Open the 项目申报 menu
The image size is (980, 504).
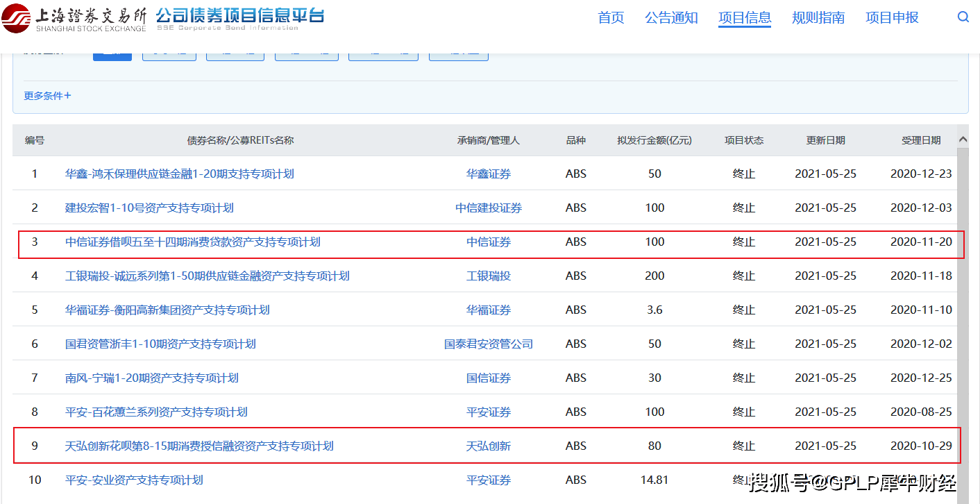tap(892, 18)
